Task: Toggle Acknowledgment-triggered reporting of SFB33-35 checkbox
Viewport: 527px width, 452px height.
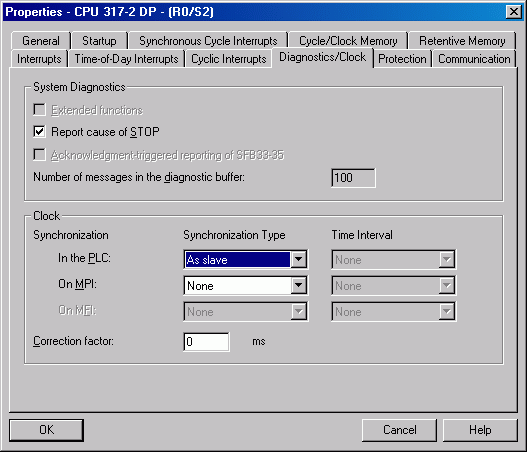Action: (39, 155)
